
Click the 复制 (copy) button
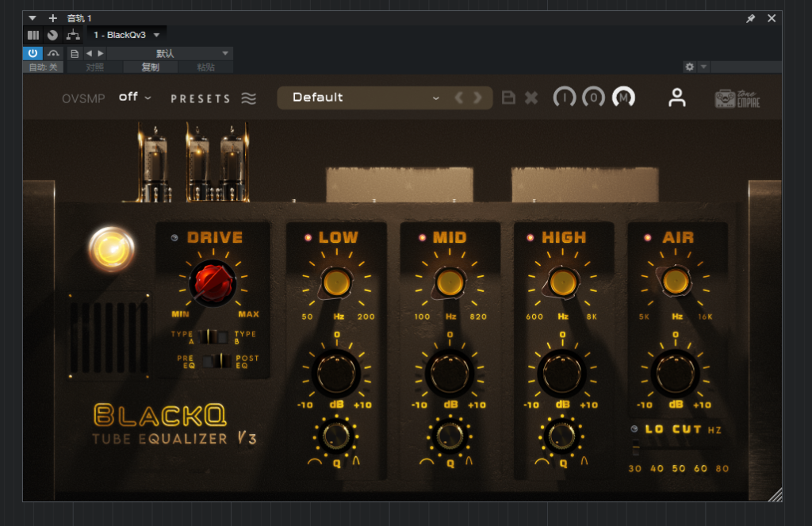pos(150,67)
